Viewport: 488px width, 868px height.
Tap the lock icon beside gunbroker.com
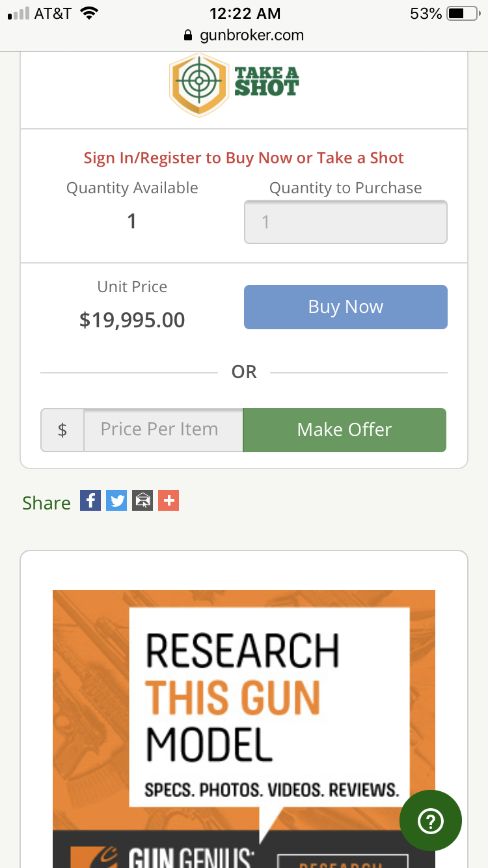pos(189,36)
